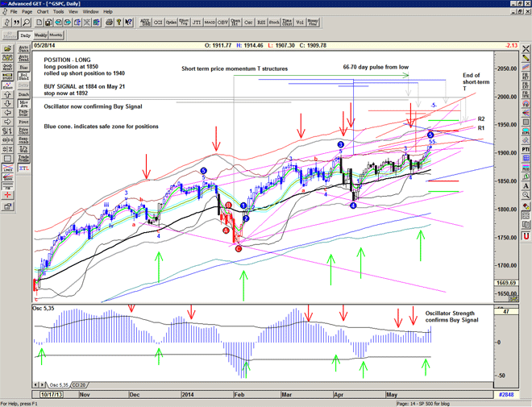Open the Chart menu
The image size is (532, 407).
42,12
